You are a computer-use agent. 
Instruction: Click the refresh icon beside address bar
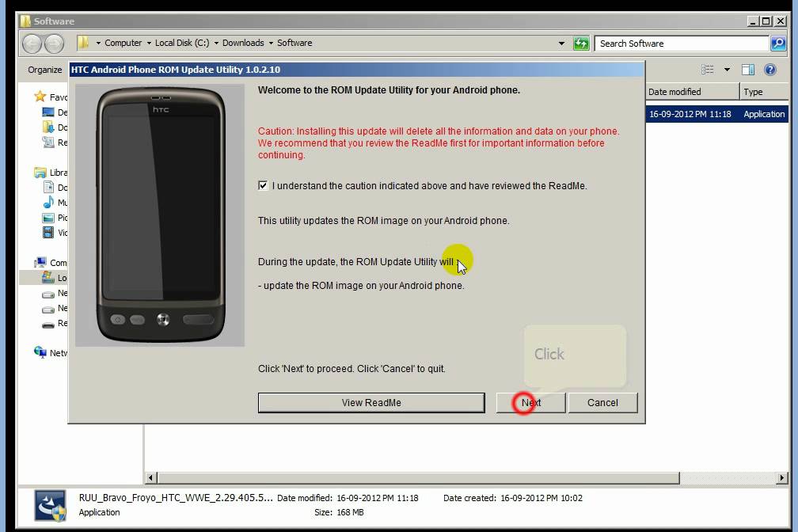tap(581, 44)
